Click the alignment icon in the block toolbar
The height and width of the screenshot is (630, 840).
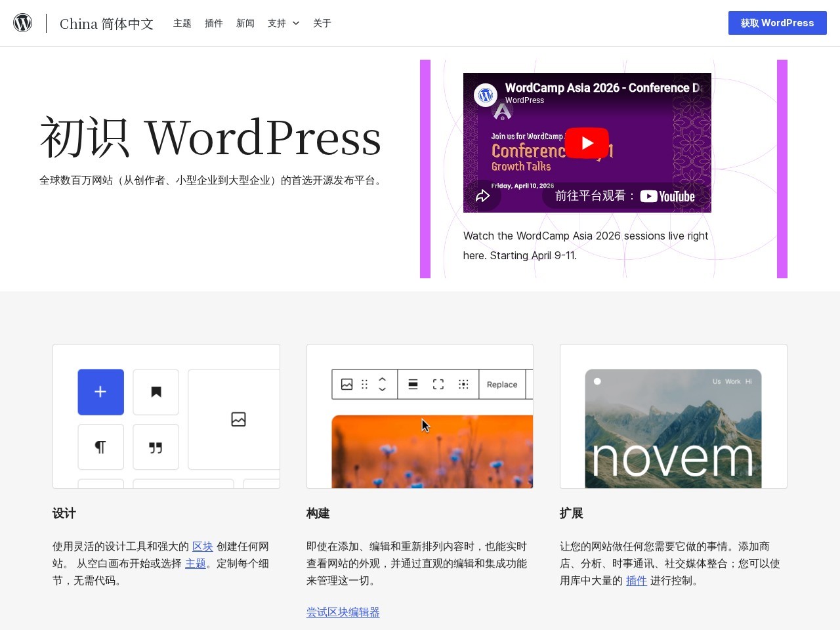pyautogui.click(x=413, y=385)
